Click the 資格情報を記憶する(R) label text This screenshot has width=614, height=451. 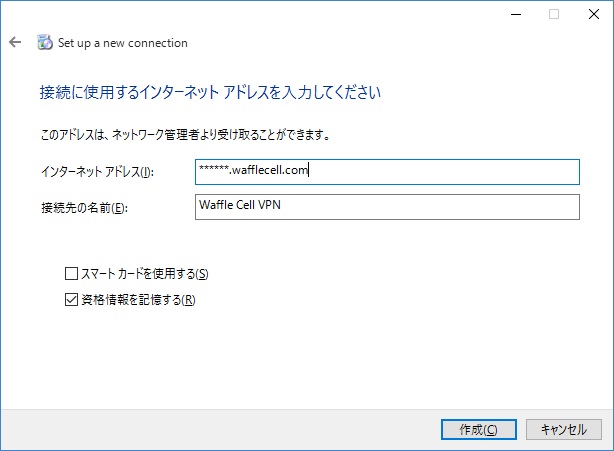tap(138, 300)
